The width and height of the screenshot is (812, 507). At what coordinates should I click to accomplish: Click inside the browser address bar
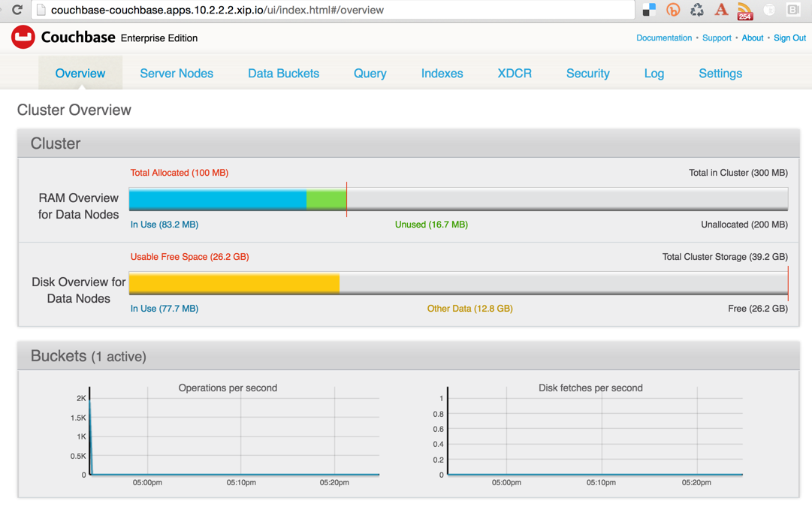coord(300,11)
